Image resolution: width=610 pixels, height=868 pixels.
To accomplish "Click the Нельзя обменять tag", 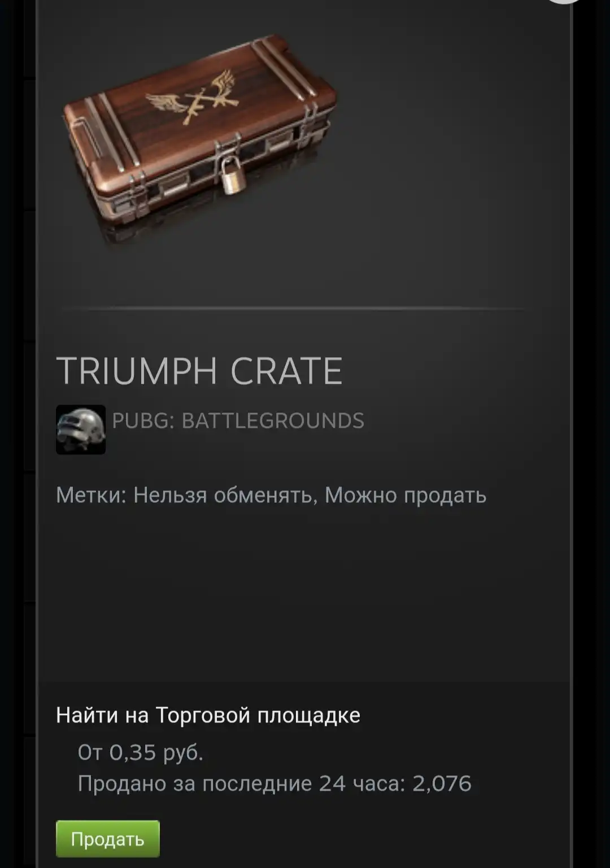I will 225,496.
